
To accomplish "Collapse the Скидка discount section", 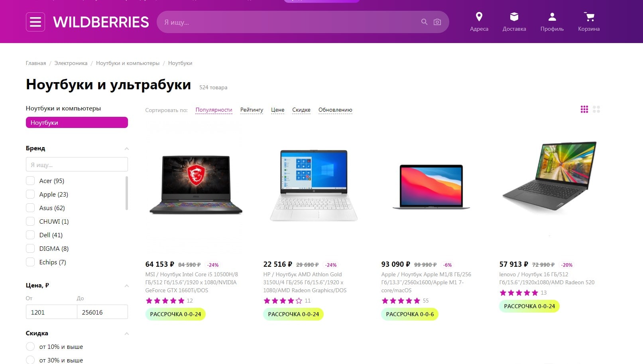I will click(x=127, y=334).
